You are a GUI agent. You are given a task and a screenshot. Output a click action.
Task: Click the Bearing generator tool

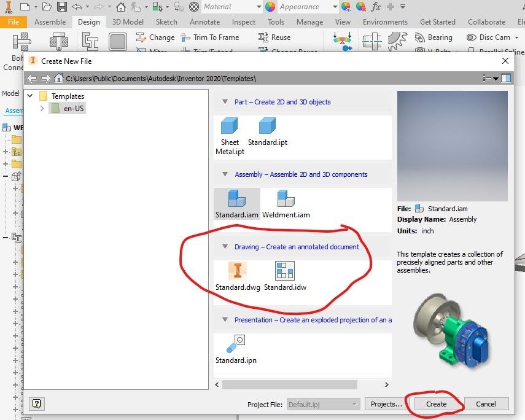434,37
